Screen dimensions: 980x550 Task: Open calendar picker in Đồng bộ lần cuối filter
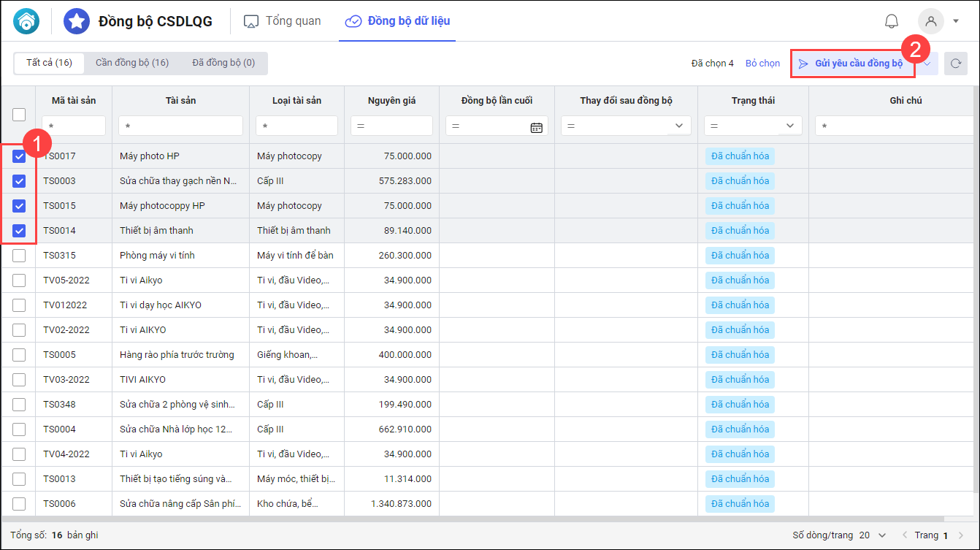coord(536,126)
